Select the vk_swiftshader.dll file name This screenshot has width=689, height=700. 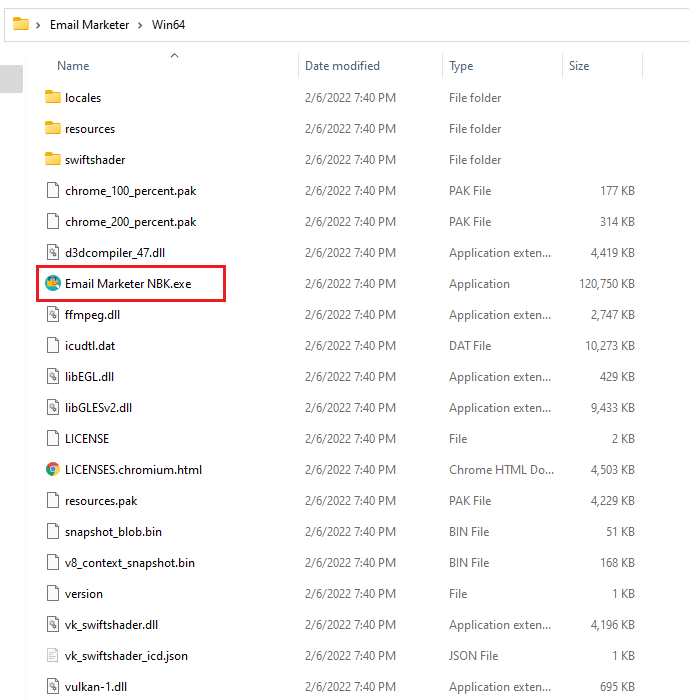point(111,625)
